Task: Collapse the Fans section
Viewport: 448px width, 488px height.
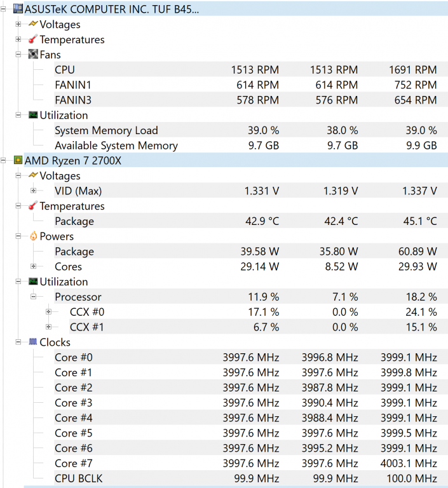Action: click(18, 55)
